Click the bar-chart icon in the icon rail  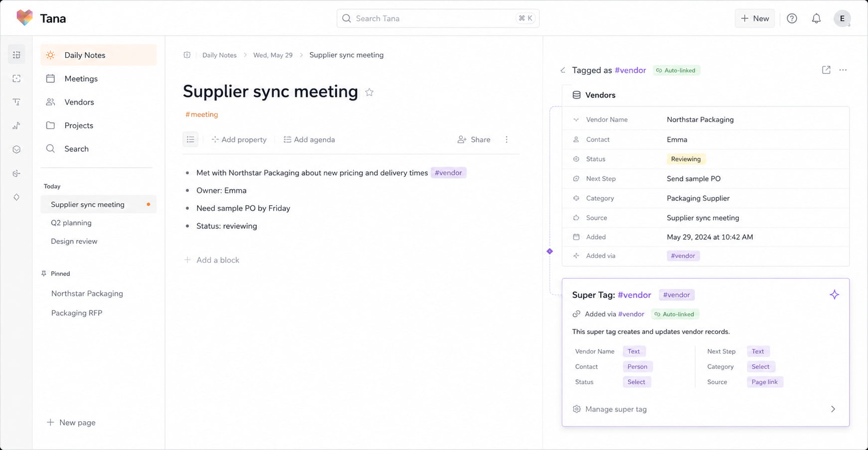click(x=16, y=126)
